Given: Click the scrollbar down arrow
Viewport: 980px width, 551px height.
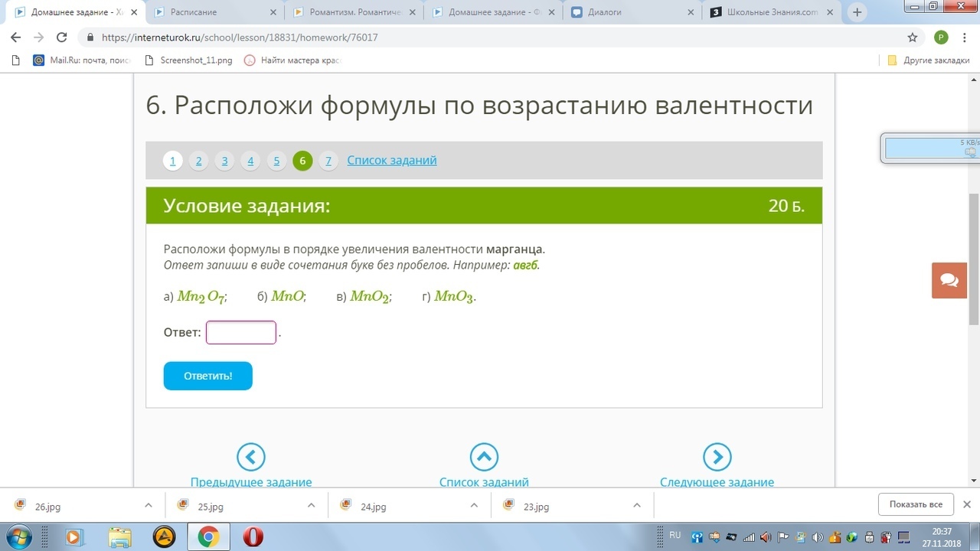Looking at the screenshot, I should pyautogui.click(x=974, y=480).
